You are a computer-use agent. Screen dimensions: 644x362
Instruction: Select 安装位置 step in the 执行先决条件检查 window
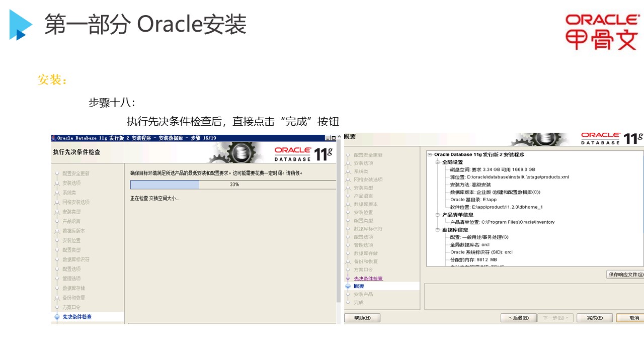tap(71, 240)
